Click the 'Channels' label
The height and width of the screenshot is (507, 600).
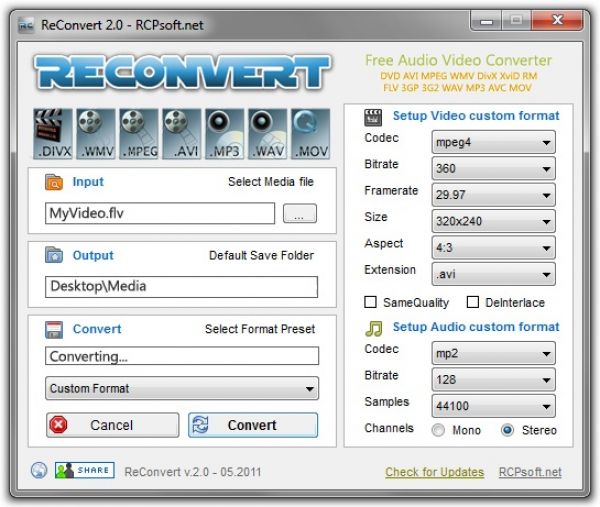(389, 428)
